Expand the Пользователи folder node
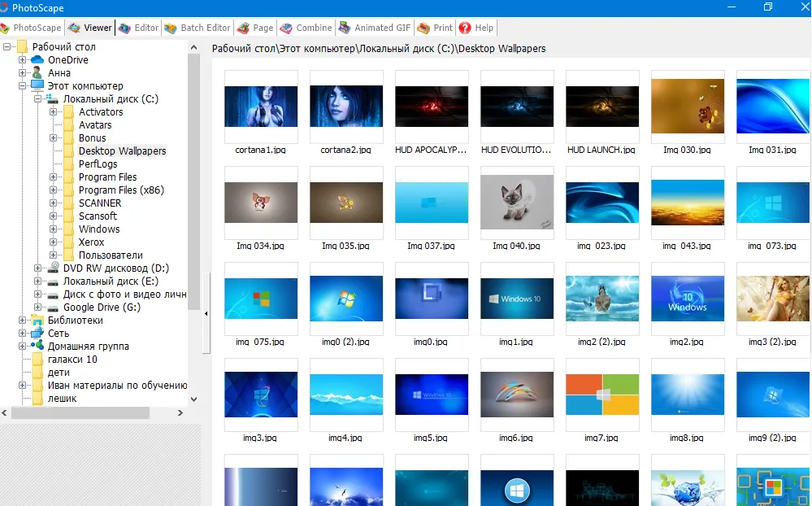 54,255
